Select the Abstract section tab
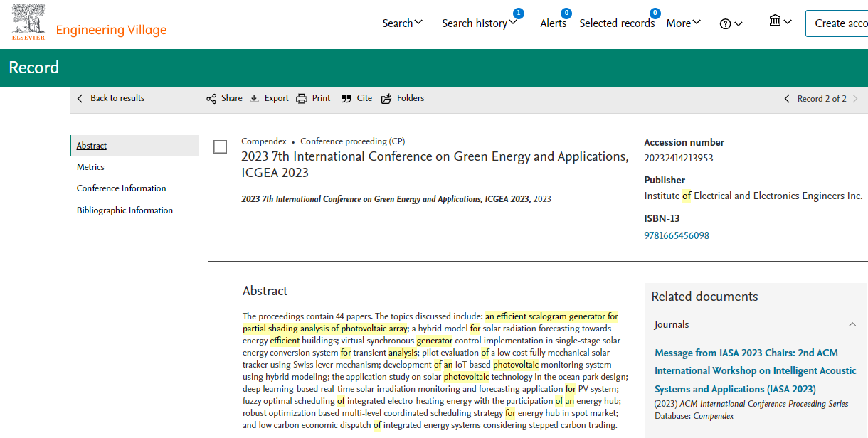 [x=135, y=146]
